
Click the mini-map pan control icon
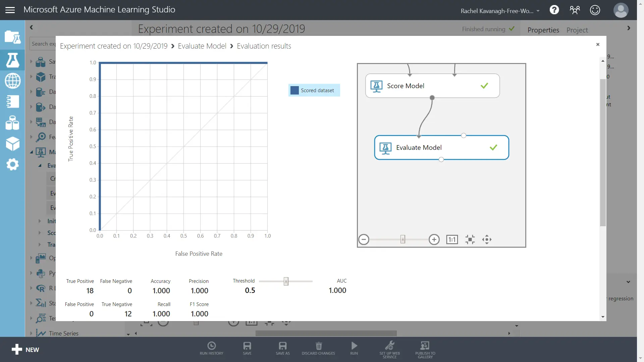[487, 239]
